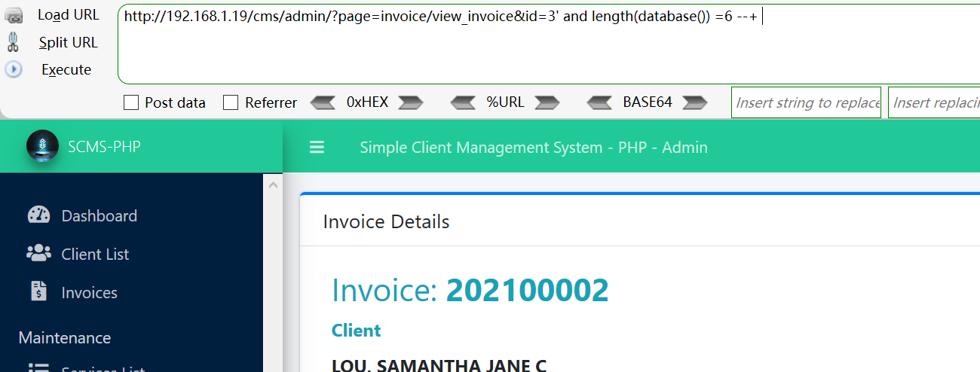Toggle the sidebar hamburger menu
980x372 pixels.
pos(317,148)
